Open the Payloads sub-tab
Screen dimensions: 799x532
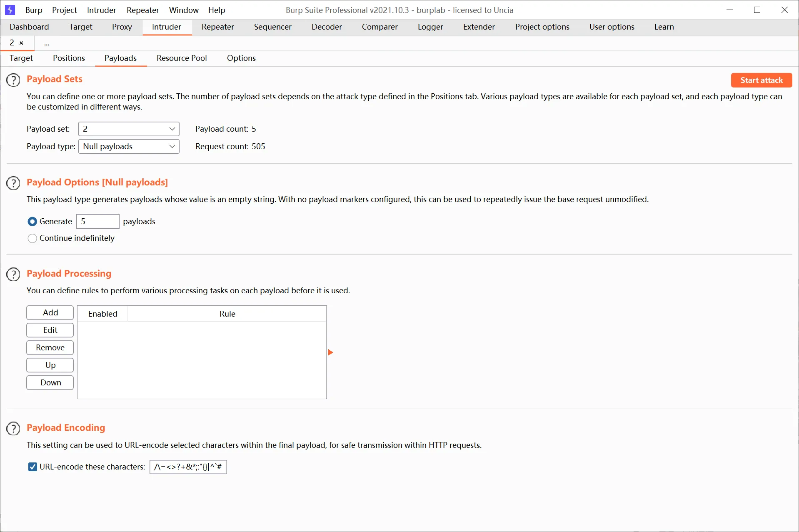120,58
